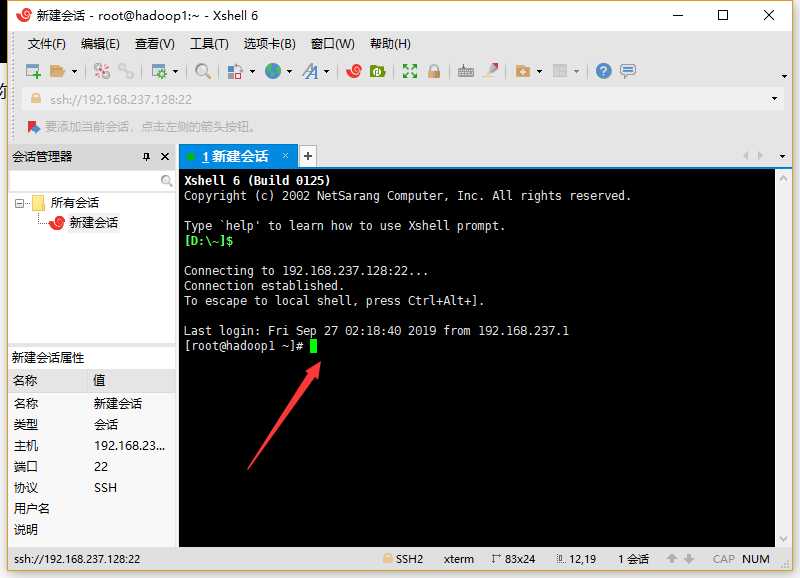Click the red bookmark add-session icon

[34, 127]
